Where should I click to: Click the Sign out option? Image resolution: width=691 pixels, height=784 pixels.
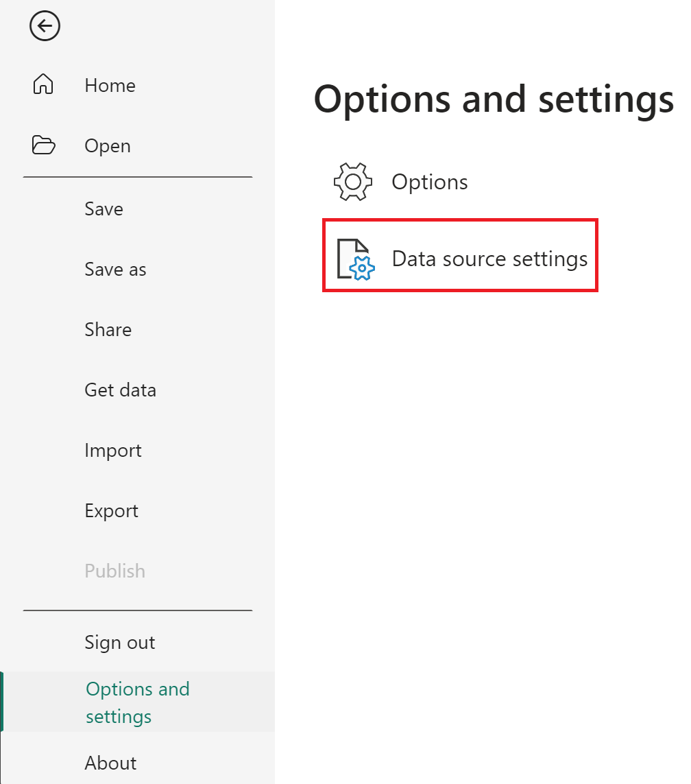[119, 642]
